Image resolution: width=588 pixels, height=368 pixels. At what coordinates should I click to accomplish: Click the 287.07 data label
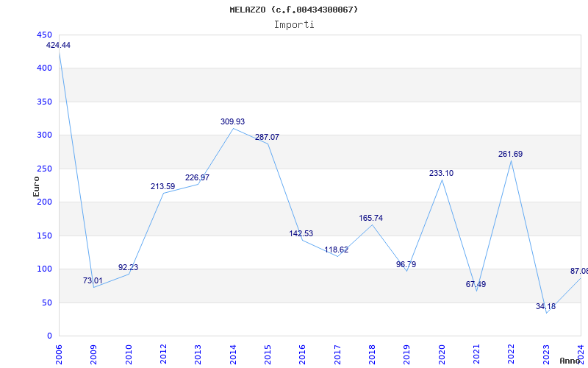[x=267, y=137]
